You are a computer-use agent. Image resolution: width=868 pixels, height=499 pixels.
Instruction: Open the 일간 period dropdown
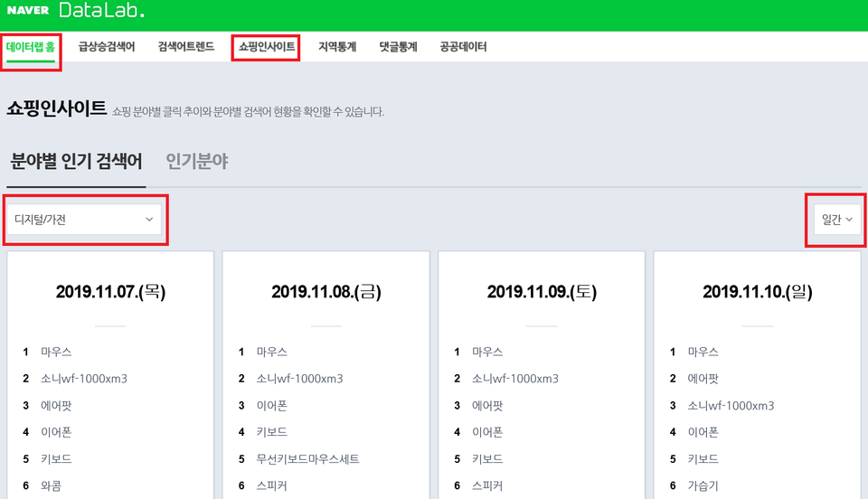pos(837,220)
